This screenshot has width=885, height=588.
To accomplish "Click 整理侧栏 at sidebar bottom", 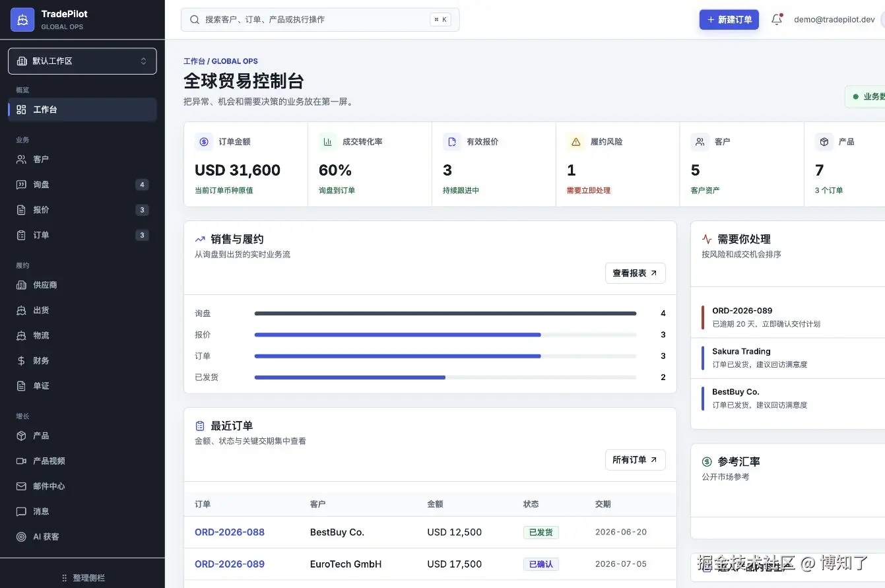I will coord(82,577).
